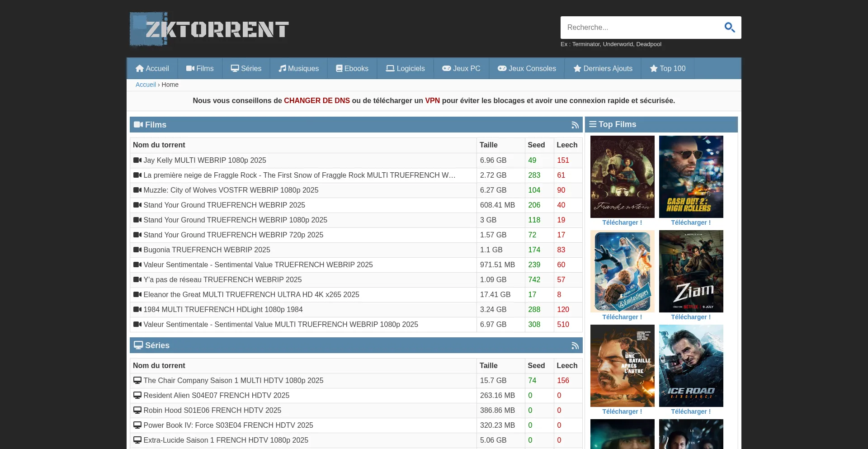The height and width of the screenshot is (449, 868).
Task: Click Télécharger under the Frankenstein poster
Action: tap(622, 222)
